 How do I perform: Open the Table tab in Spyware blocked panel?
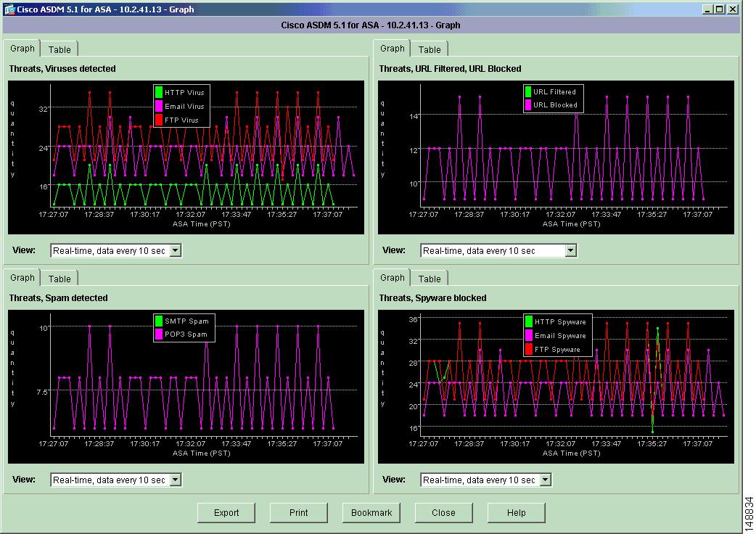pos(429,279)
